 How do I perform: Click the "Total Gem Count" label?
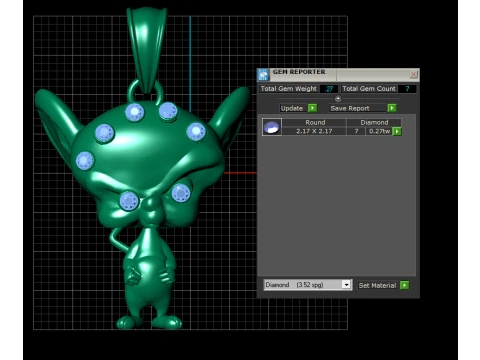(x=369, y=89)
